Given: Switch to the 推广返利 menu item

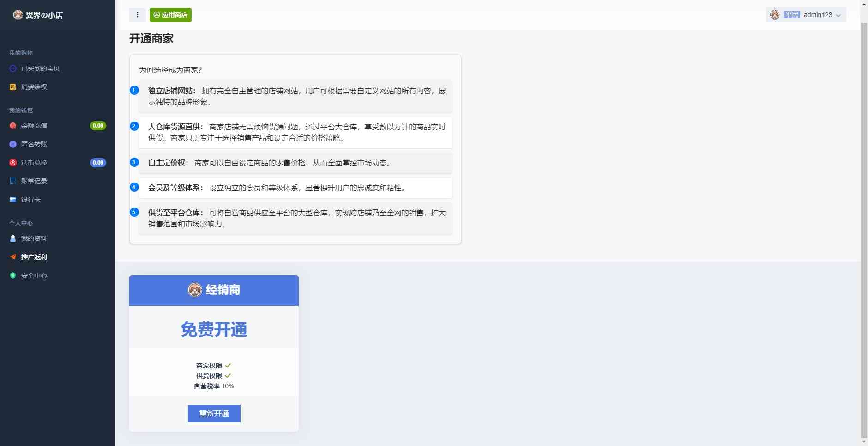Looking at the screenshot, I should tap(34, 257).
